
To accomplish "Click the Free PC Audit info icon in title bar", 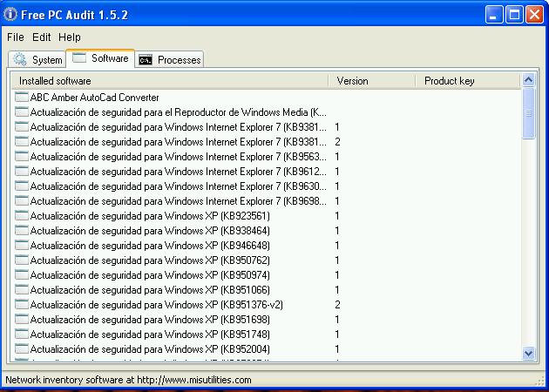I will [x=10, y=14].
